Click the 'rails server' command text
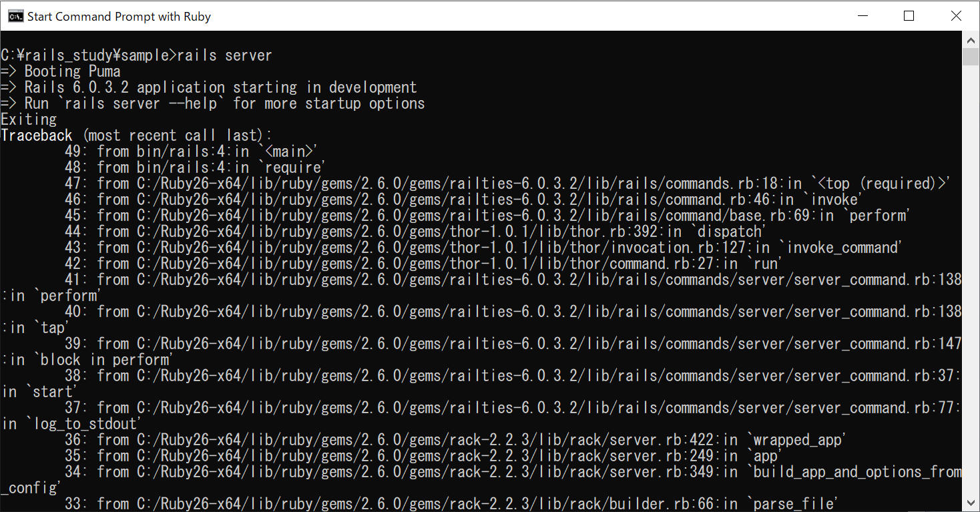This screenshot has height=512, width=980. pyautogui.click(x=224, y=55)
